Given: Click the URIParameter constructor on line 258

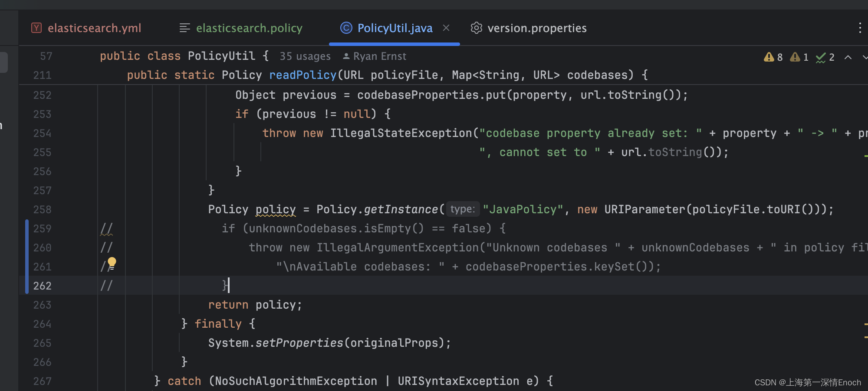Looking at the screenshot, I should tap(645, 209).
